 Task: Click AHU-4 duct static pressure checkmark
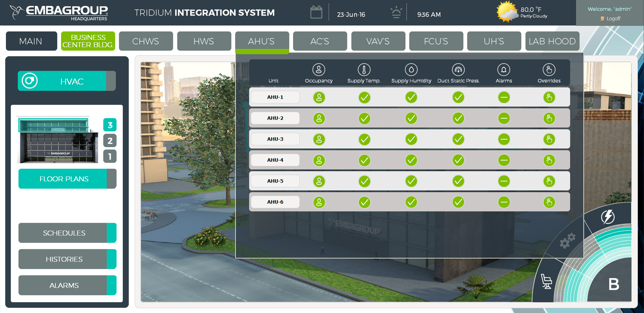(458, 160)
